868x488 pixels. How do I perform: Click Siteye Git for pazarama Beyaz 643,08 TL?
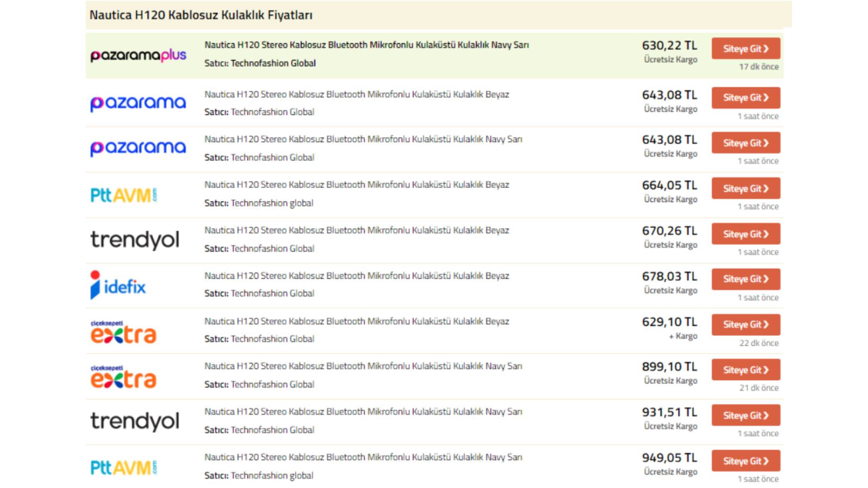746,98
